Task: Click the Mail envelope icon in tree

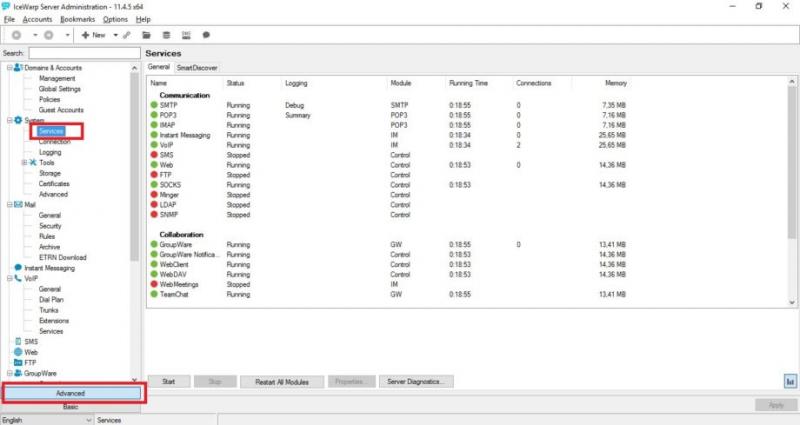Action: point(18,205)
